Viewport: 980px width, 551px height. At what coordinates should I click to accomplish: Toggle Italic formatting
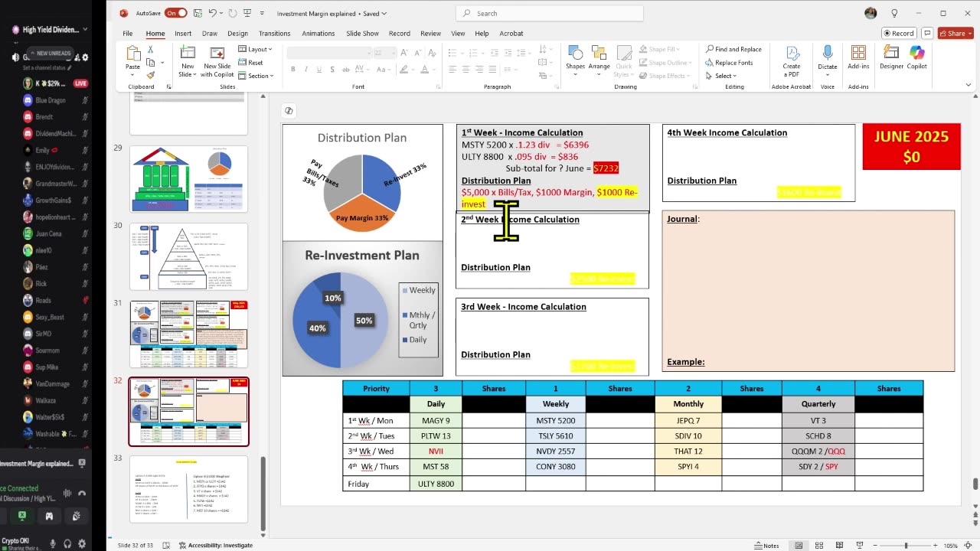(x=305, y=70)
